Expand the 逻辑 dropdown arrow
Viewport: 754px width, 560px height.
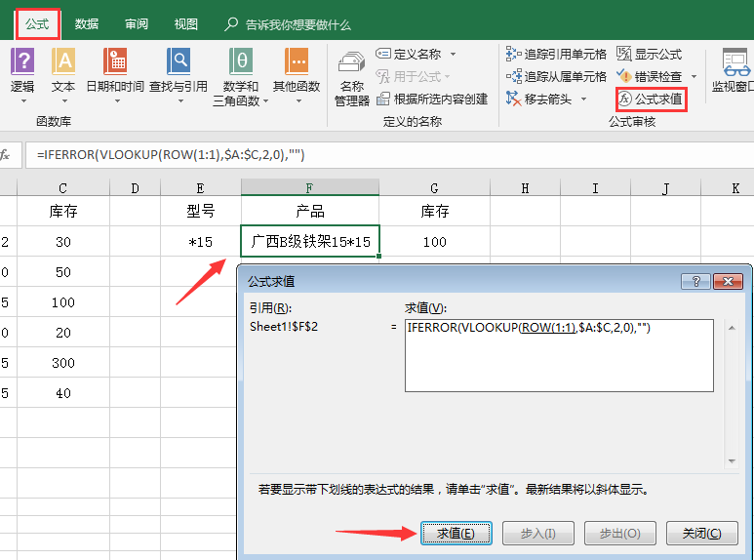tap(22, 101)
